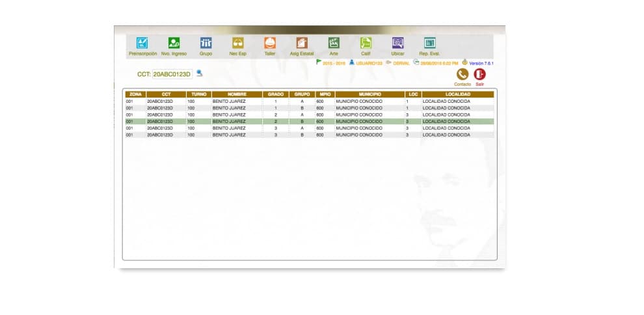Image resolution: width=644 pixels, height=315 pixels.
Task: Click the USUARIO123 user label
Action: point(369,63)
